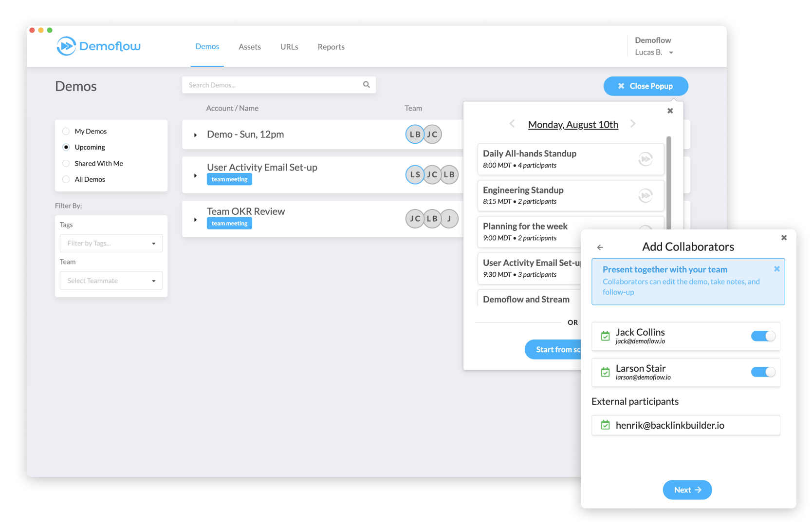The image size is (812, 530).
Task: Select the Demoflow and Stream meeting
Action: pyautogui.click(x=530, y=299)
